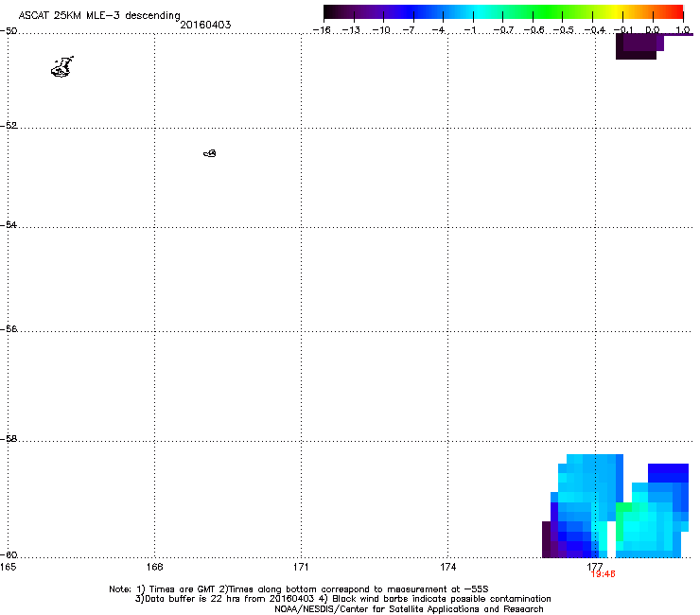The width and height of the screenshot is (700, 615).
Task: Click the note line about the data buffer
Action: coord(342,599)
